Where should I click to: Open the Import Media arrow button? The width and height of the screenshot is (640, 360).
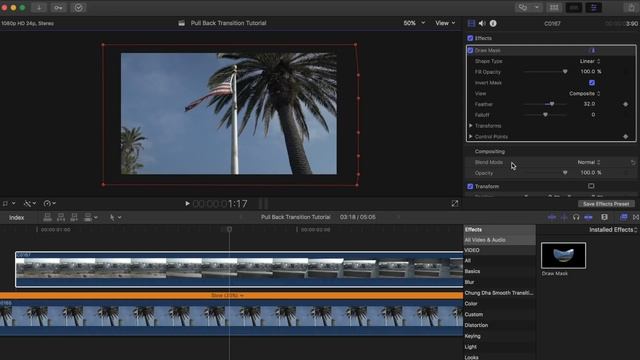[39, 7]
